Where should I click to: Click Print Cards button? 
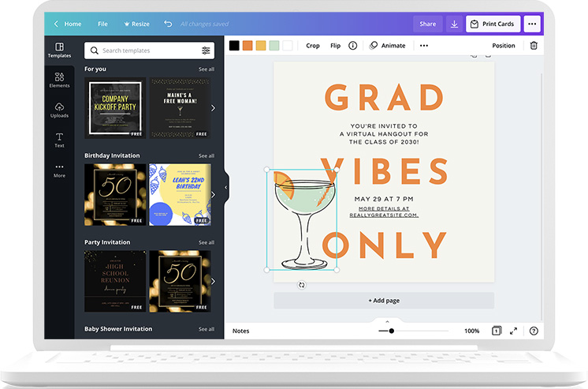click(x=493, y=24)
